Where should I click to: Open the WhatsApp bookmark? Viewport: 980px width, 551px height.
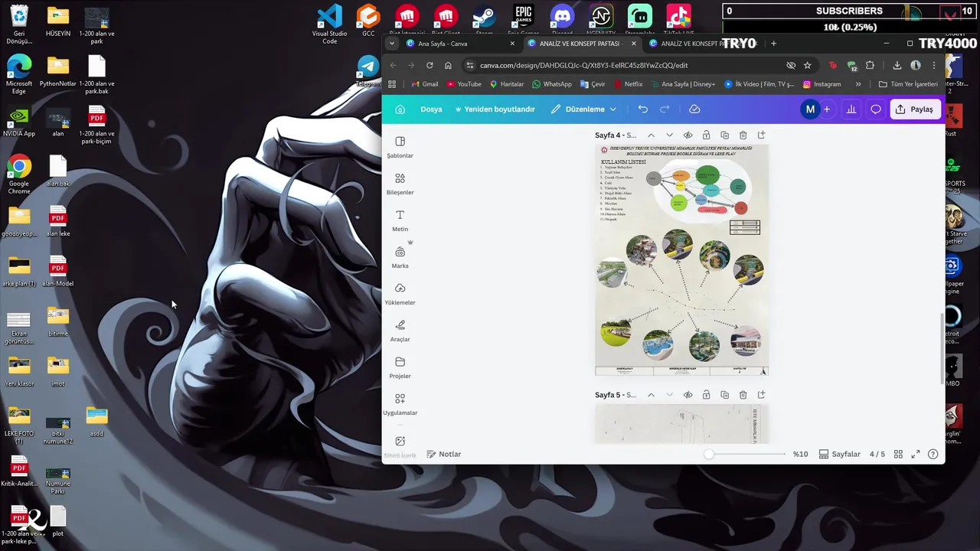[552, 84]
